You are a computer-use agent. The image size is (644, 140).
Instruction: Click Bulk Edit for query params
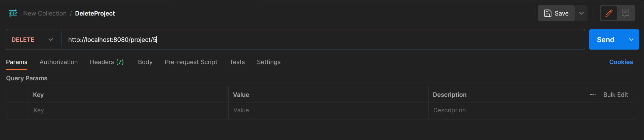615,95
